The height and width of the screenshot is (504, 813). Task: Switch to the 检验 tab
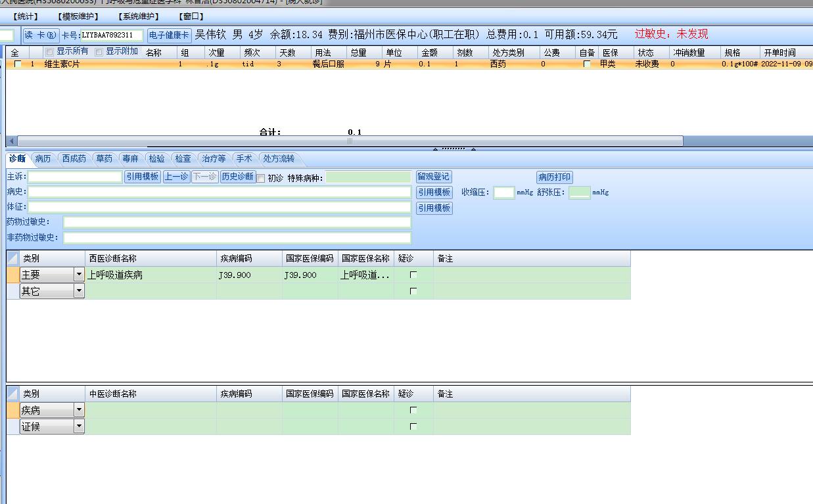point(156,158)
